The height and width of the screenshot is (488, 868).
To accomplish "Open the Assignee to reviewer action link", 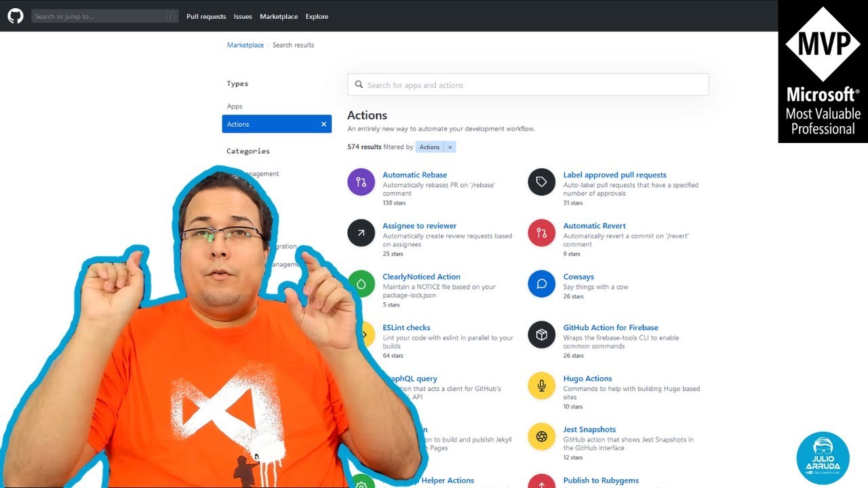I will point(420,226).
